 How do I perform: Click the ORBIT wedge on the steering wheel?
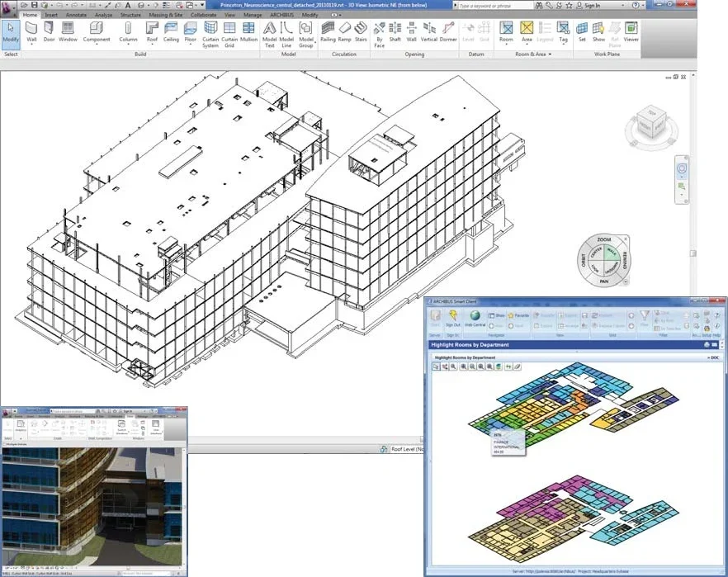point(583,260)
